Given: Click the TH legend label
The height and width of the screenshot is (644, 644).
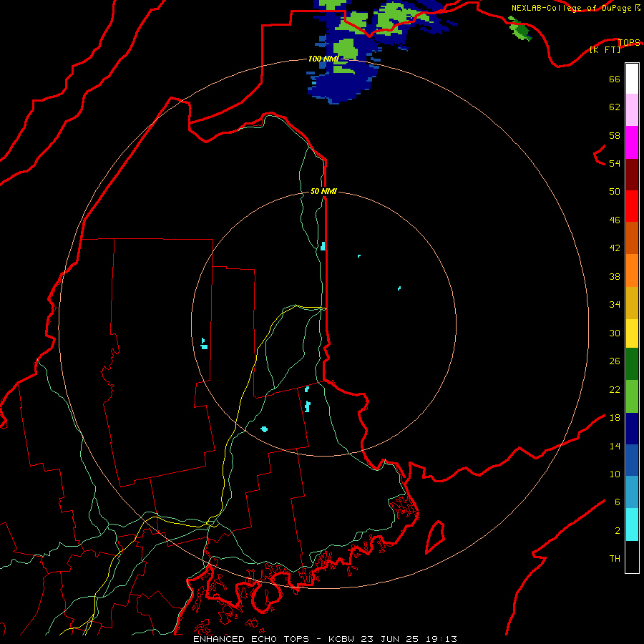Looking at the screenshot, I should [x=615, y=558].
